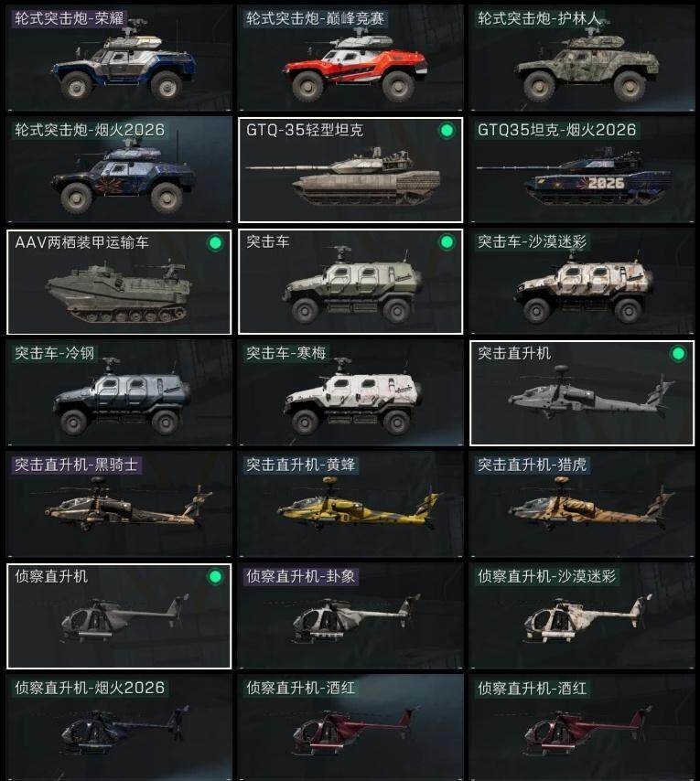Viewport: 700px width, 781px height.
Task: Choose the 突击车-沙漠迷彩 skin
Action: click(582, 282)
